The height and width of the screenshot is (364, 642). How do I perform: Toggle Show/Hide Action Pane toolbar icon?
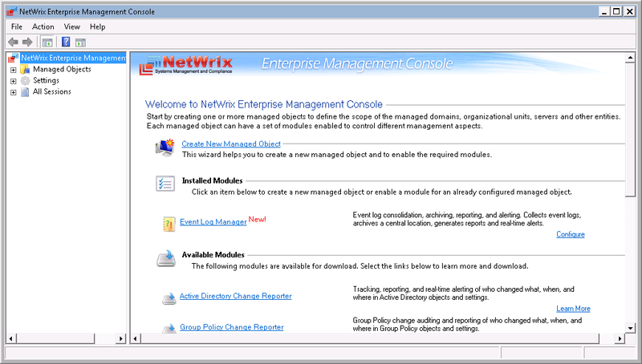tap(81, 42)
